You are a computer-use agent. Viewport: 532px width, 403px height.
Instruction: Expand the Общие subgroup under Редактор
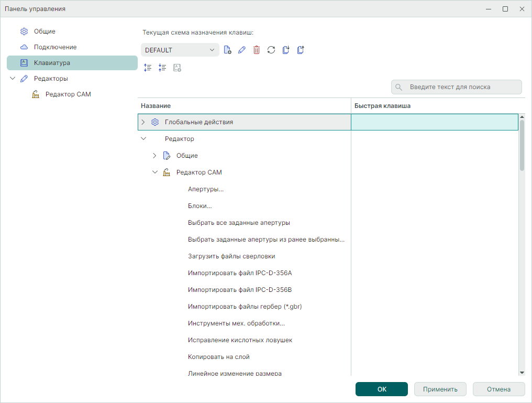pos(154,156)
